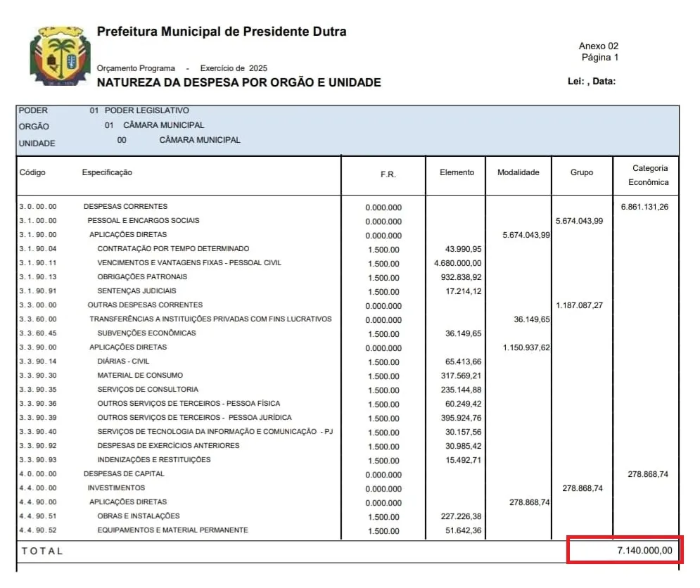Click the PESSOAL E ENCARGOS SOCIAIS row
This screenshot has width=700, height=588.
pyautogui.click(x=144, y=221)
